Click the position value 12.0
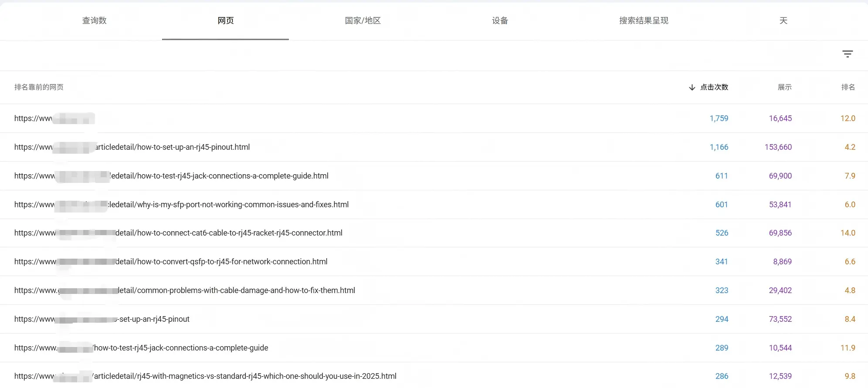Screen dimensions: 868x388 [848, 118]
